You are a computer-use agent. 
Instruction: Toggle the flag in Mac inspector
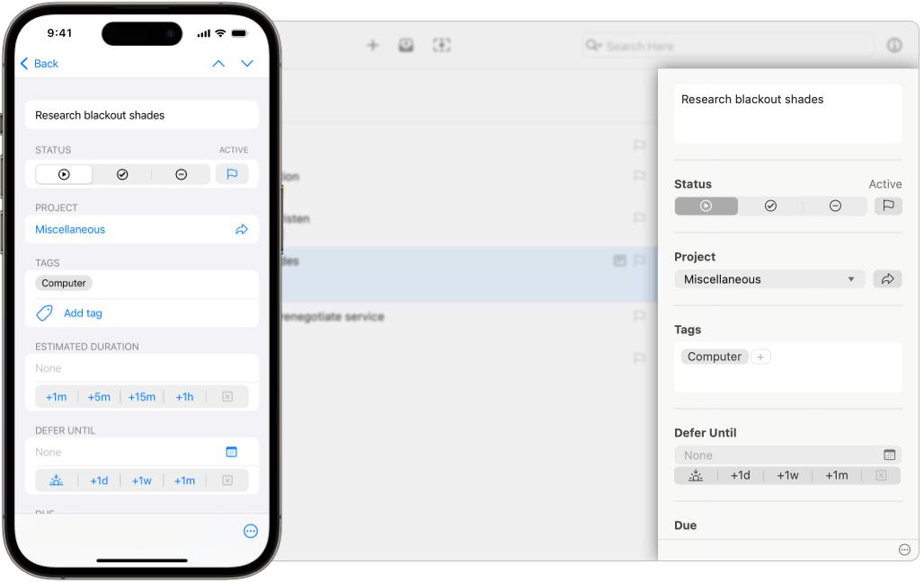[x=888, y=207]
